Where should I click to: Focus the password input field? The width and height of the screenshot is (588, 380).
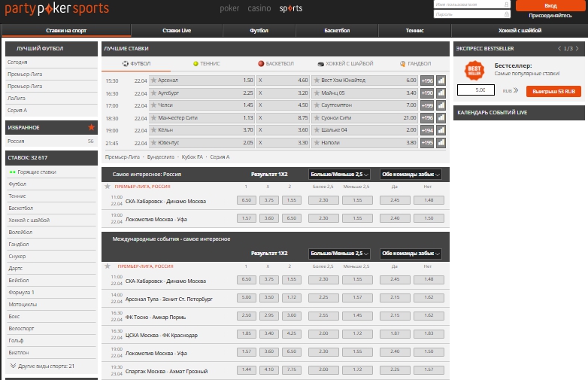pyautogui.click(x=471, y=14)
